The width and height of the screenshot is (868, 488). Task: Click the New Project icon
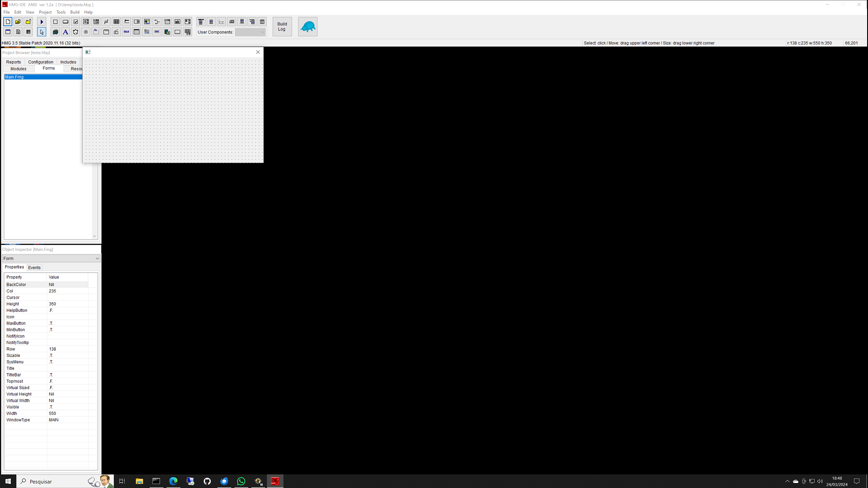coord(8,22)
